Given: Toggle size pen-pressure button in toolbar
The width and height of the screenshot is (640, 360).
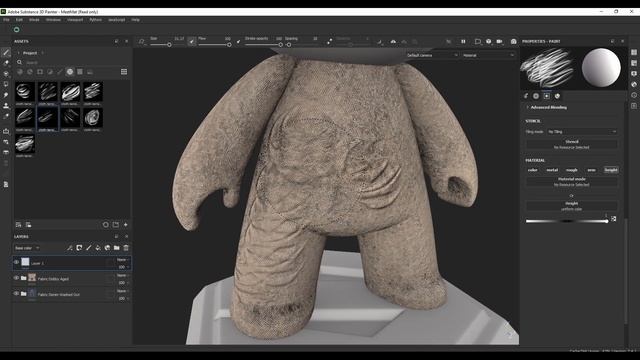Looking at the screenshot, I should [192, 41].
